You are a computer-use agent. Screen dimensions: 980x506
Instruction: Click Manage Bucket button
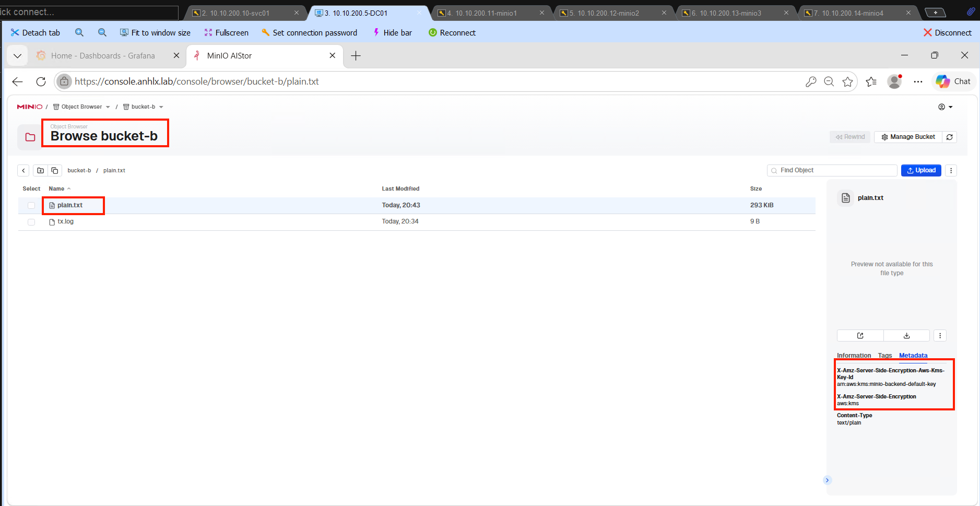click(x=908, y=137)
